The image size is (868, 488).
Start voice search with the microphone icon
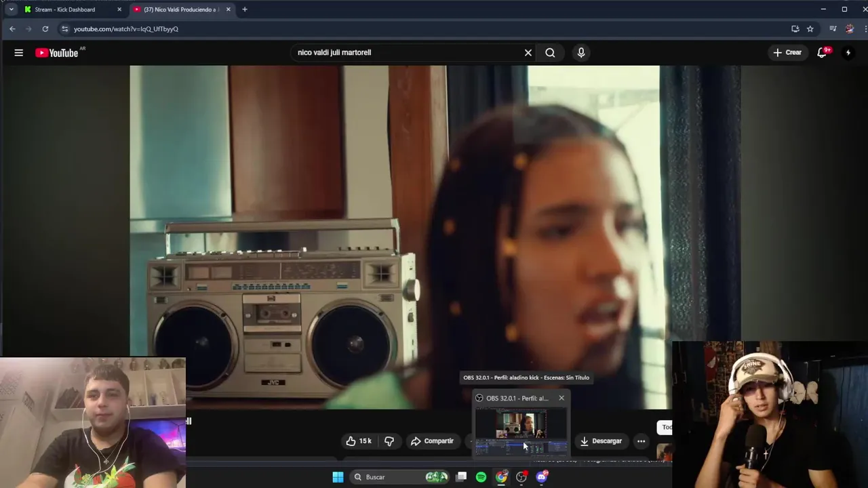[581, 52]
